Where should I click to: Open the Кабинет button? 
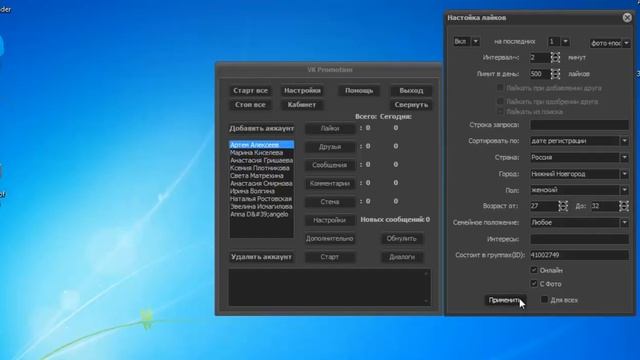click(x=302, y=105)
